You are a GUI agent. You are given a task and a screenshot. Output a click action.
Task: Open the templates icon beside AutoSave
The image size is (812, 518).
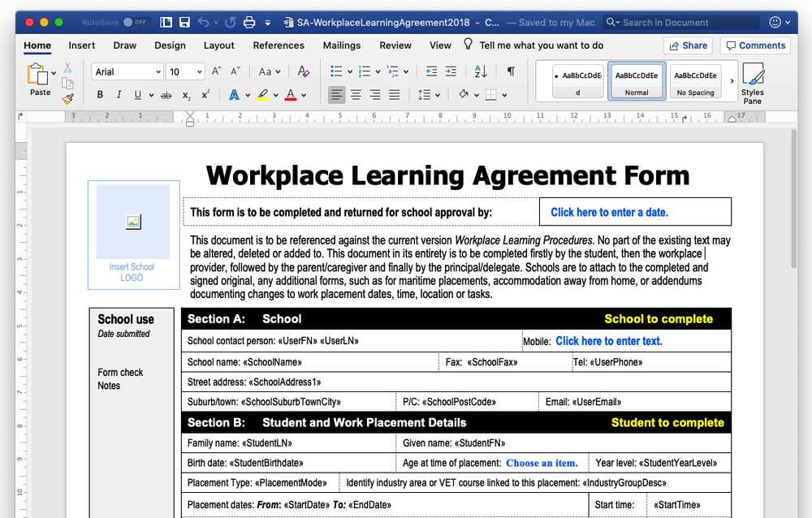(166, 22)
